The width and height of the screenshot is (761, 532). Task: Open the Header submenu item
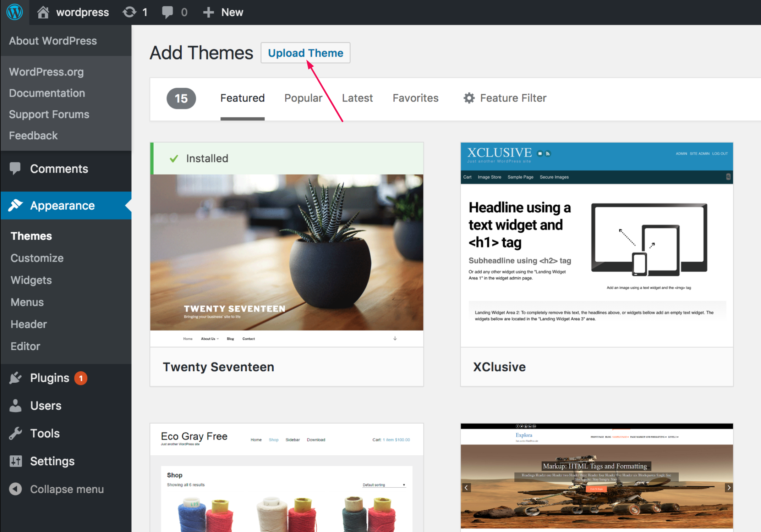click(x=29, y=324)
